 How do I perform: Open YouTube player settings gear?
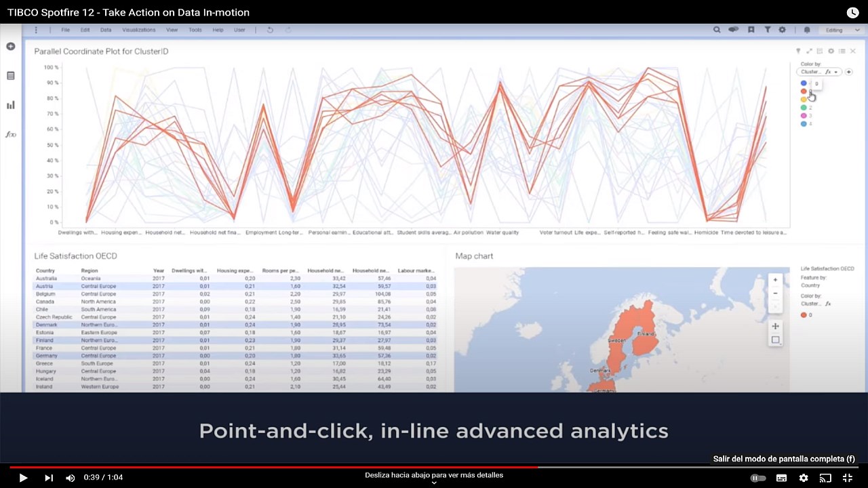coord(803,478)
